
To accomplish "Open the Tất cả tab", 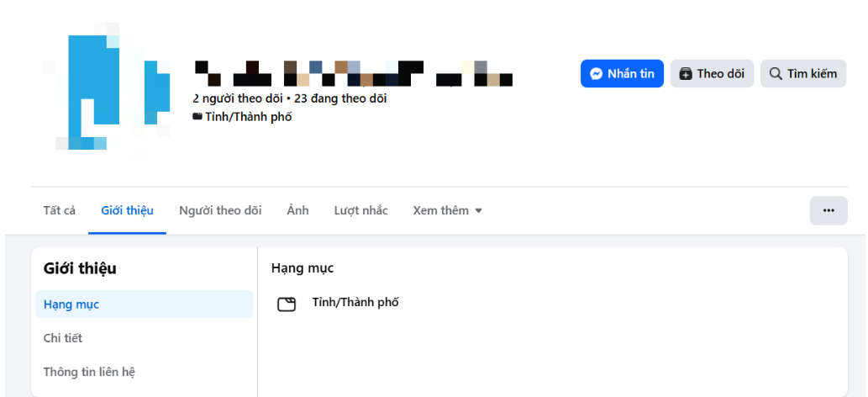I will point(59,211).
